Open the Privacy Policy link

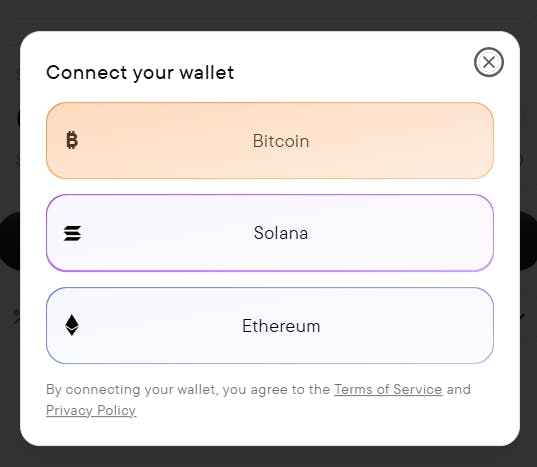(91, 410)
